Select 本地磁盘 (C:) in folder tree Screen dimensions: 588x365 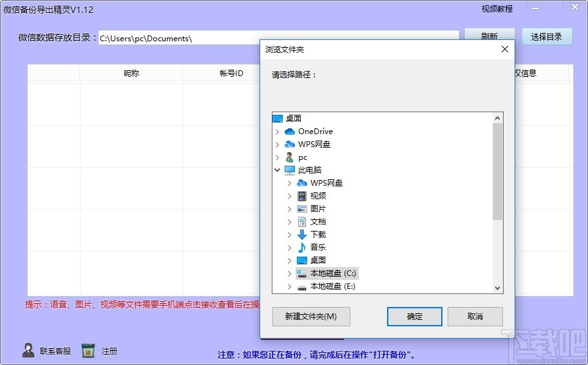(x=333, y=273)
